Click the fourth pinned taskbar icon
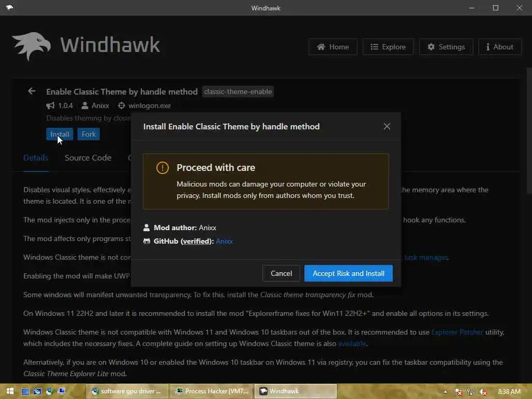The width and height of the screenshot is (532, 399). pos(61,391)
